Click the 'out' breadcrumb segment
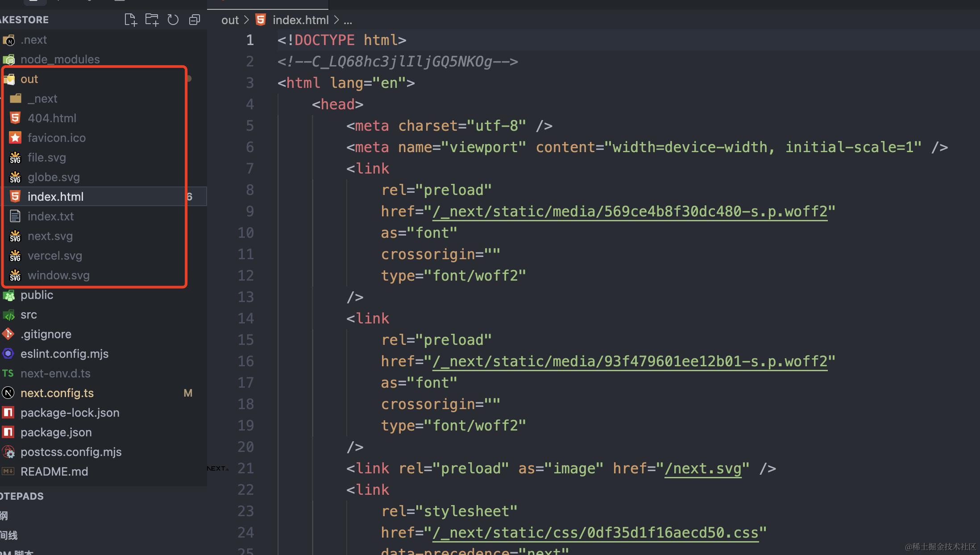The width and height of the screenshot is (980, 555). coord(230,20)
